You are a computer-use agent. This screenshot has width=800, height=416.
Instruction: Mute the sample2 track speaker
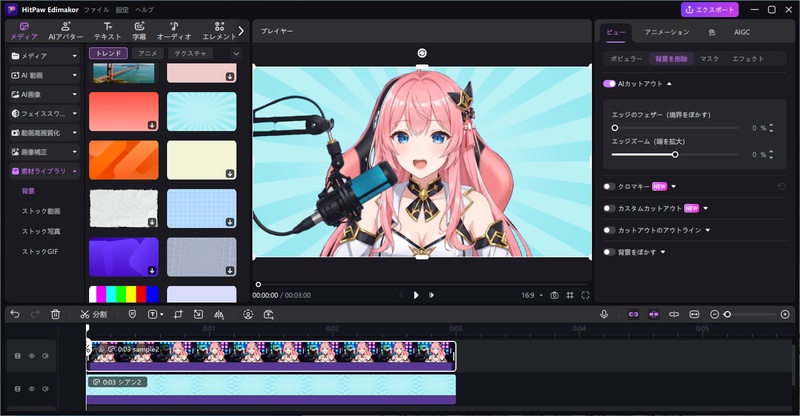tap(45, 356)
